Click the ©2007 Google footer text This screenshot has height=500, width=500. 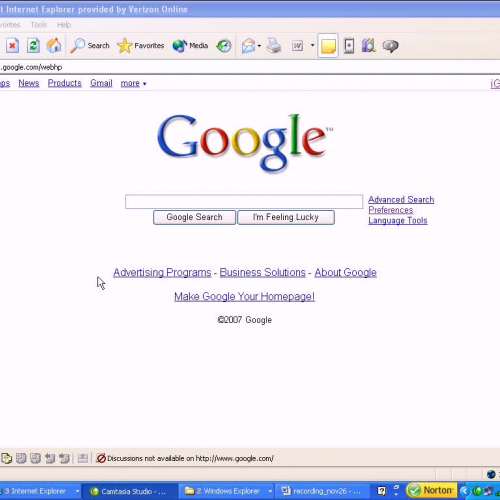click(x=244, y=320)
